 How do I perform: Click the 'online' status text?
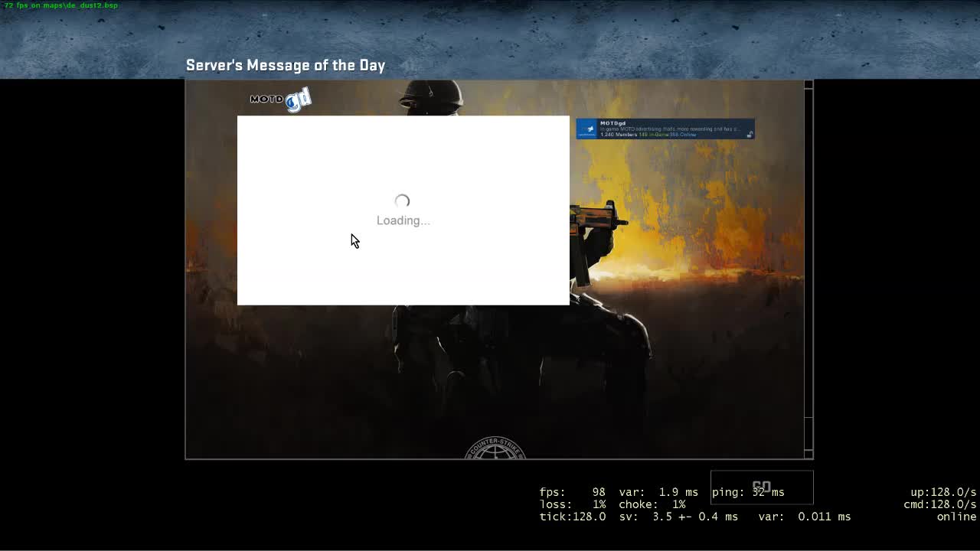point(957,517)
